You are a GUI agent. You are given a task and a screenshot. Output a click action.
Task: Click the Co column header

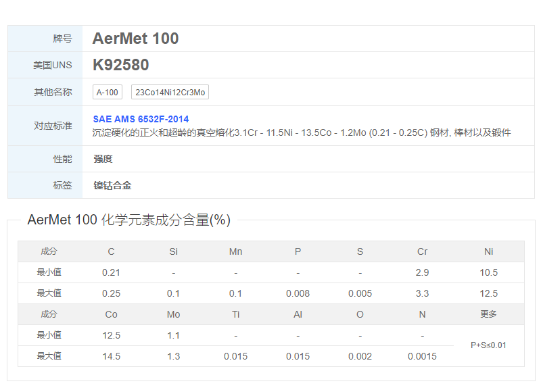click(x=111, y=314)
